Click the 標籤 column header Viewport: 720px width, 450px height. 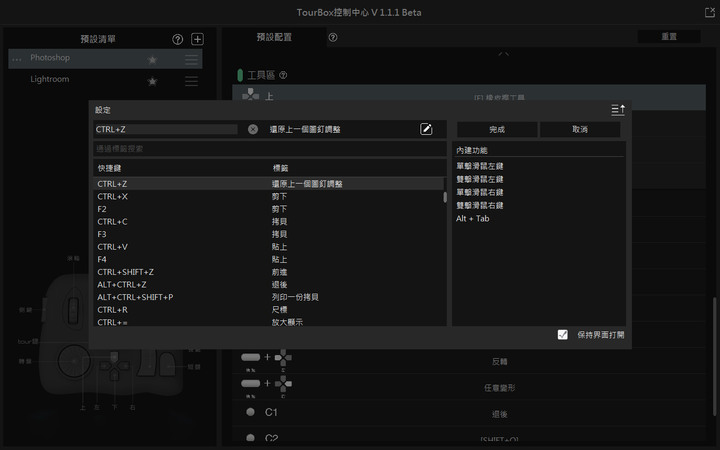click(x=281, y=169)
